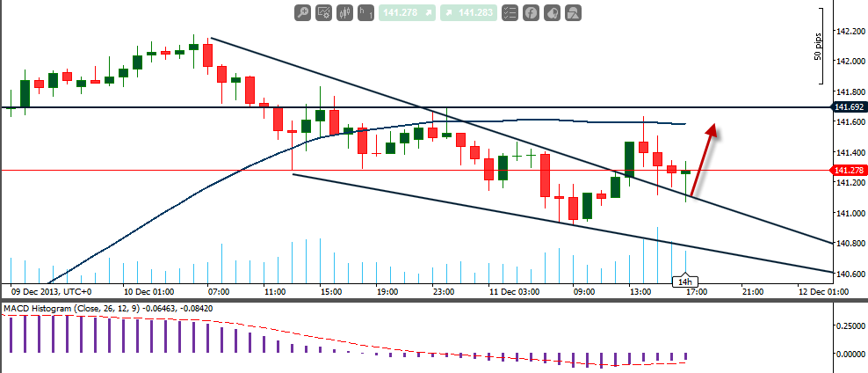868x373 pixels.
Task: Open the h1 timeframe selector
Action: pyautogui.click(x=365, y=12)
